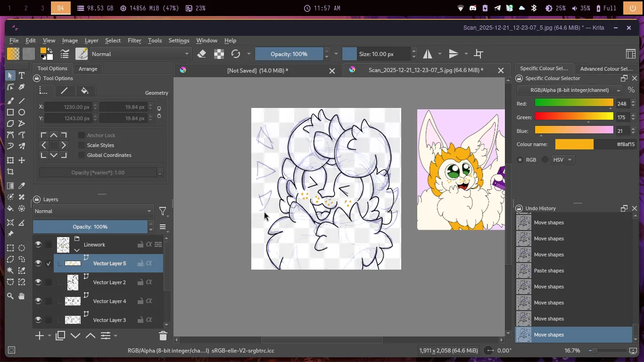Open the layer blending mode Normal dropdown
The image size is (644, 362).
point(93,211)
